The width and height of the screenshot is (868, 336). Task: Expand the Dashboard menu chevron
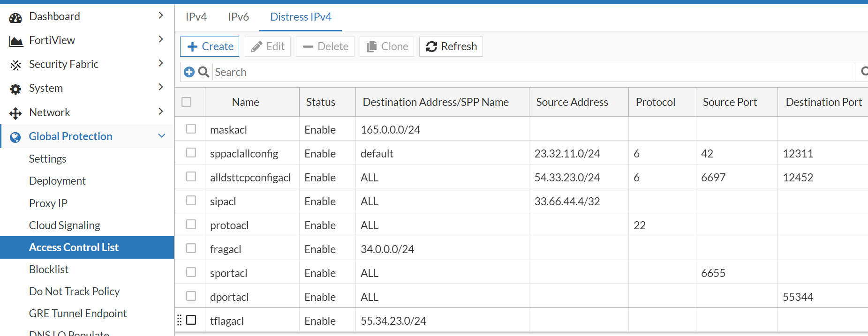pos(161,15)
